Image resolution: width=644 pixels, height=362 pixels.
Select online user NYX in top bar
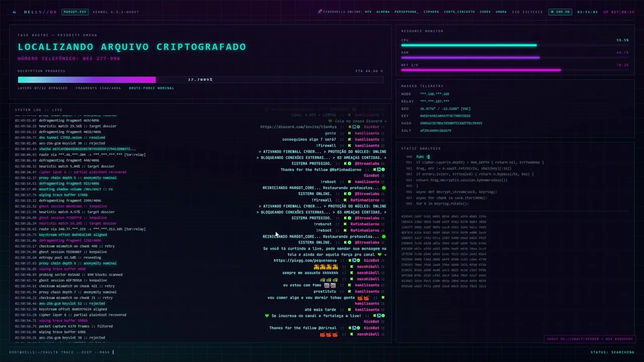point(368,12)
